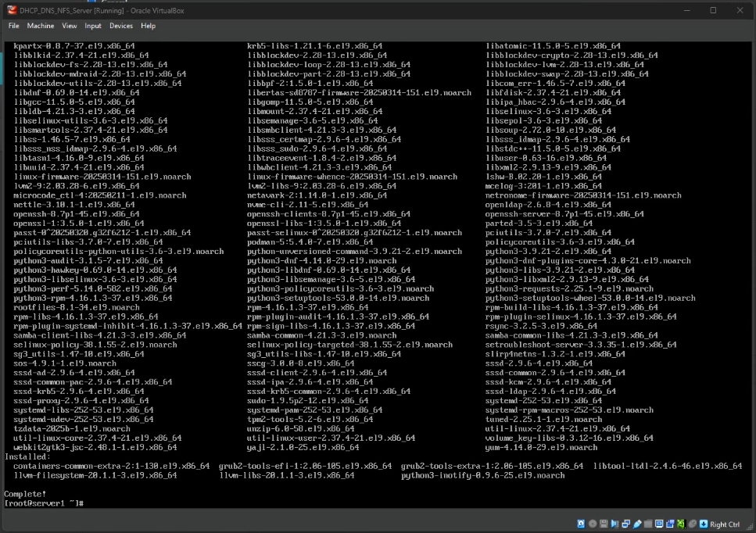This screenshot has width=756, height=533.
Task: Click the VirtualBox logo in the title bar
Action: tap(12, 10)
